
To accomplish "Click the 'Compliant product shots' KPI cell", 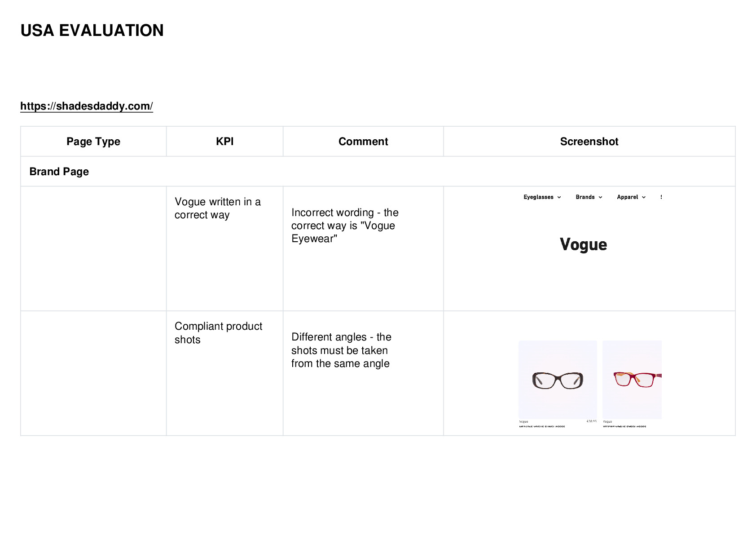I will pos(225,373).
